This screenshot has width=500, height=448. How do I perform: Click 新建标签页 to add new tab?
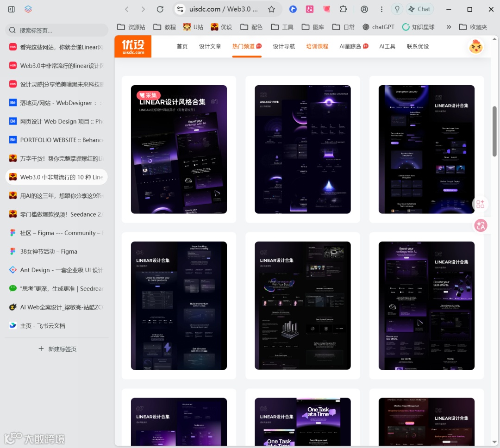click(57, 349)
